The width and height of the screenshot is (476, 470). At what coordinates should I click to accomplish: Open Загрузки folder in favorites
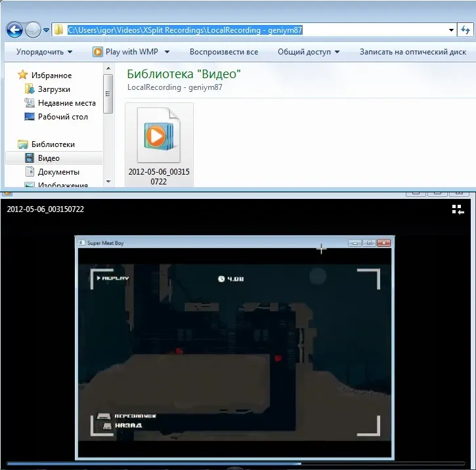pos(53,89)
